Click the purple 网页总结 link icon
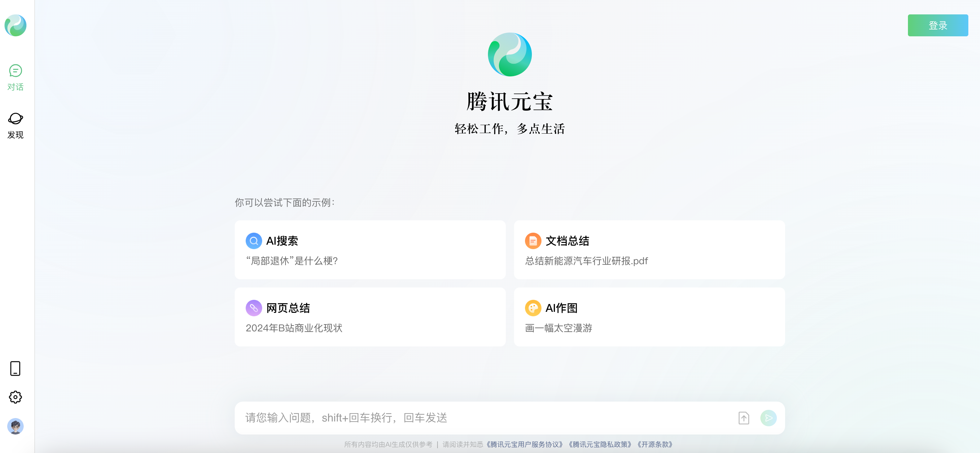This screenshot has width=980, height=453. click(x=254, y=308)
